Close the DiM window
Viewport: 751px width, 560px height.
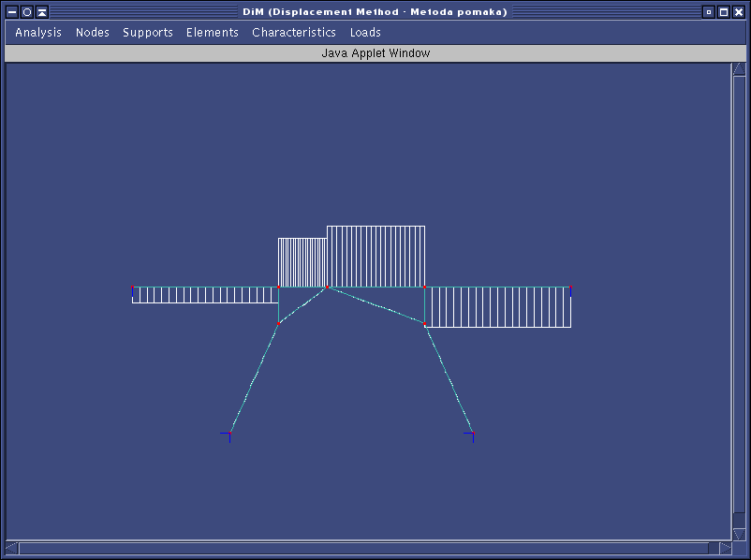(x=739, y=12)
